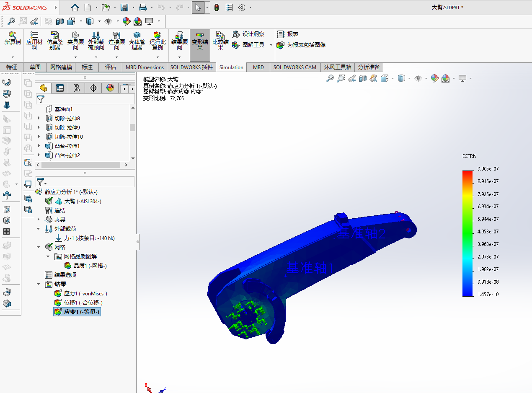The height and width of the screenshot is (393, 532).
Task: Collapse the 结果 results node
Action: click(39, 284)
